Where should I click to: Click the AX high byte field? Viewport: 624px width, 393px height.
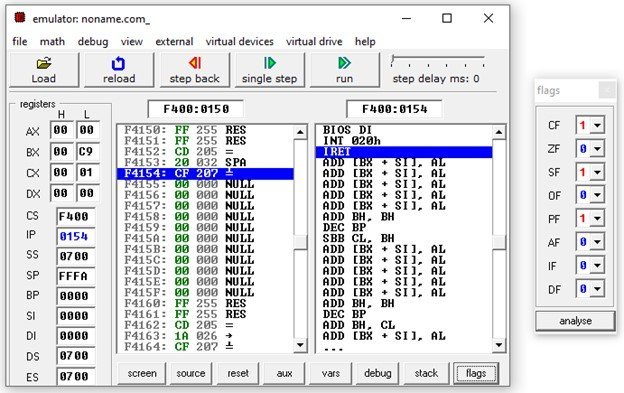(x=61, y=130)
